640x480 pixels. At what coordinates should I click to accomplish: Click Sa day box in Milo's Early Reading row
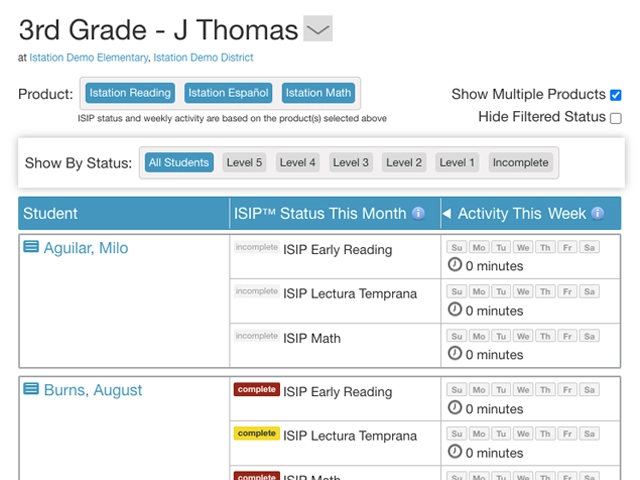pyautogui.click(x=589, y=247)
